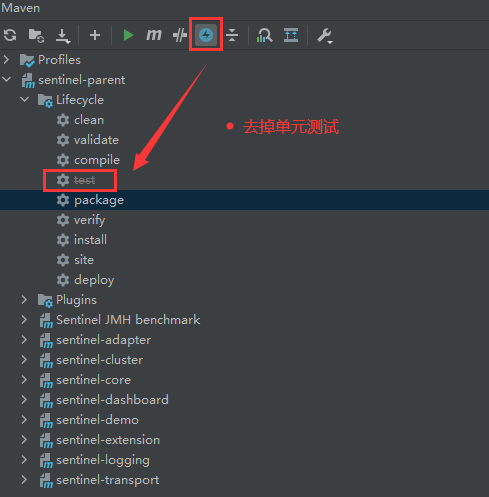This screenshot has width=489, height=497.
Task: Download sources and documentation icon
Action: tap(63, 36)
